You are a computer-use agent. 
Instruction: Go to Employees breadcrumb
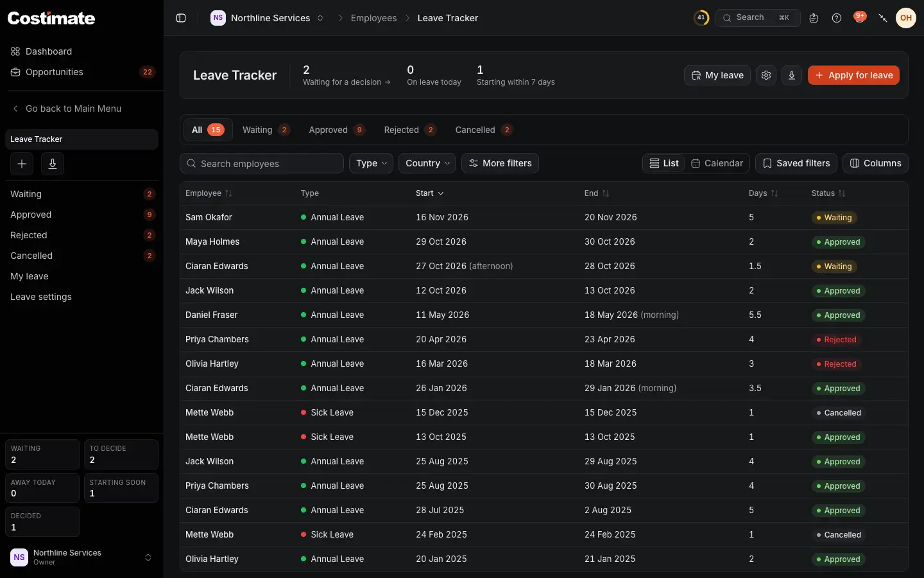[373, 18]
